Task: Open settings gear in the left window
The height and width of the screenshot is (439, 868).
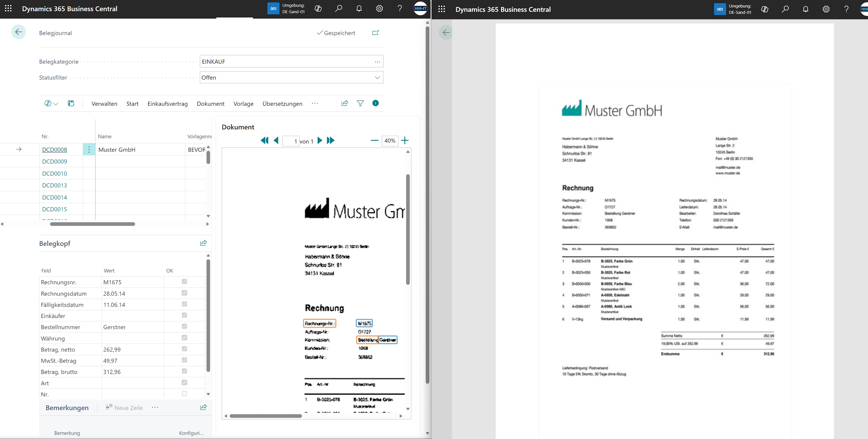Action: click(x=379, y=9)
